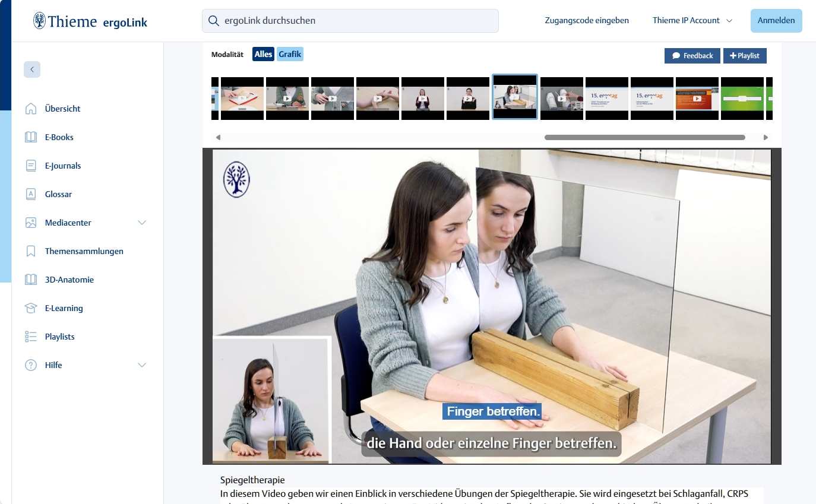Open the Thieme IP Account dropdown
The height and width of the screenshot is (504, 816).
pos(692,20)
